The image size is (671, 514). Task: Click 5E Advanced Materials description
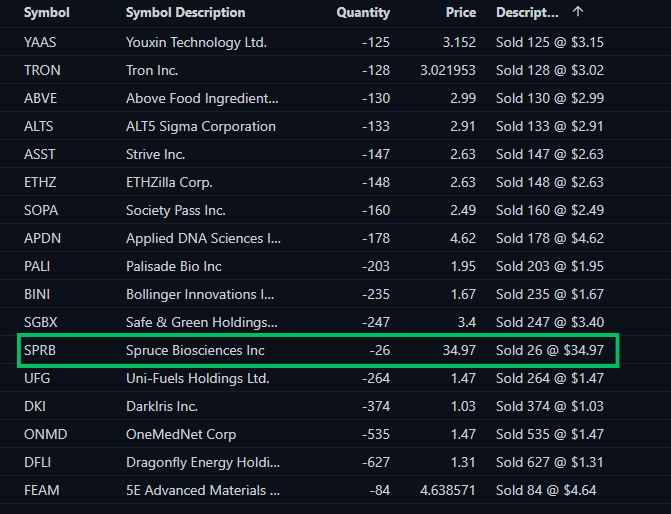pyautogui.click(x=203, y=490)
